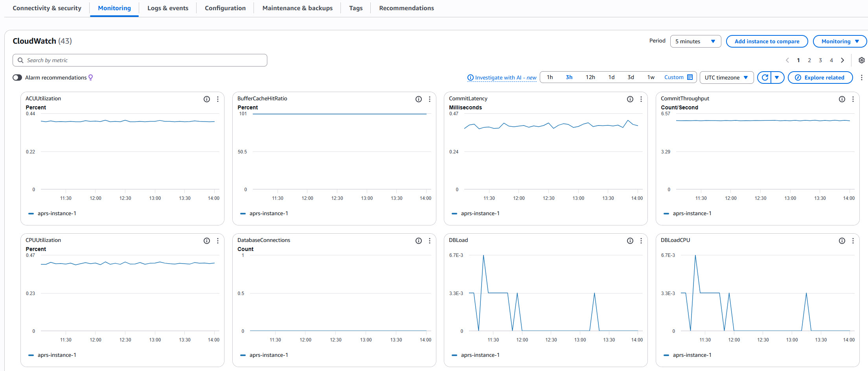The height and width of the screenshot is (371, 868).
Task: Open the Maintenance & backups tab
Action: coord(297,8)
